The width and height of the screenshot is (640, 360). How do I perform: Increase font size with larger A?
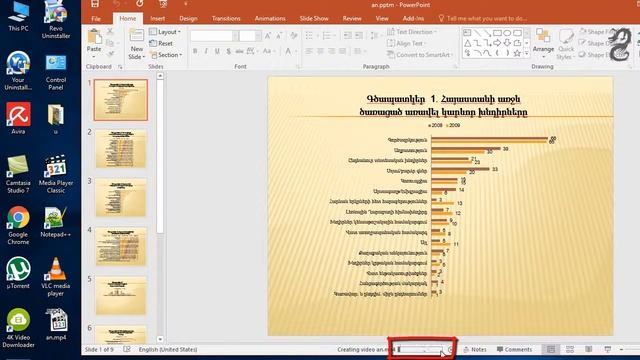268,36
